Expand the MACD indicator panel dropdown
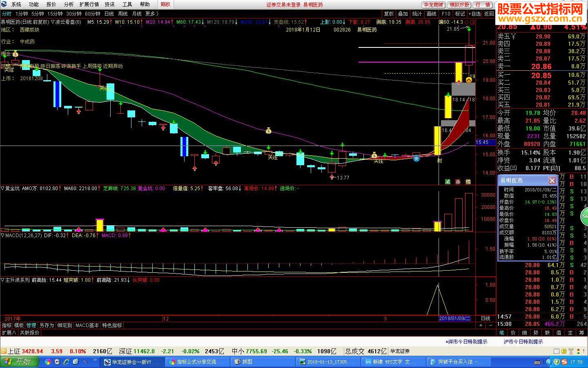588x368 pixels. click(x=2, y=236)
